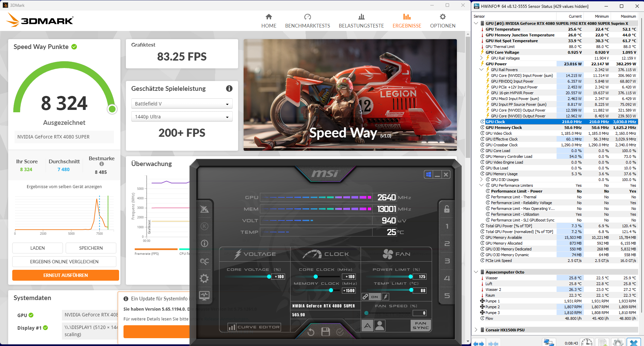Click Ergebnis Online Vergleichen button
The height and width of the screenshot is (346, 644).
pos(64,262)
